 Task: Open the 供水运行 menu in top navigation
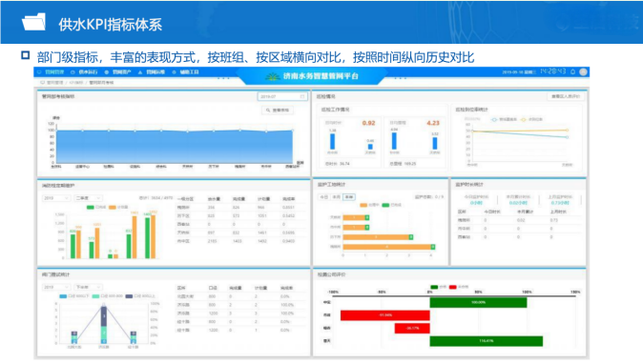[85, 72]
